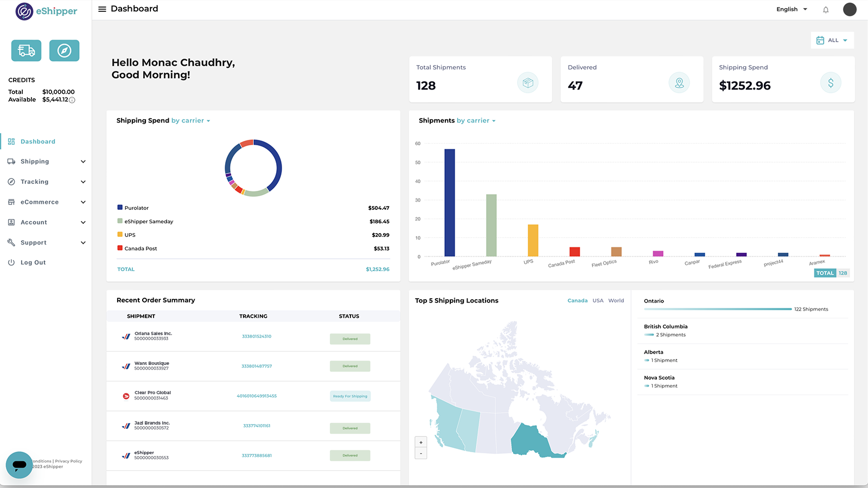This screenshot has width=868, height=488.
Task: Open the Tracking menu in the sidebar
Action: (34, 181)
